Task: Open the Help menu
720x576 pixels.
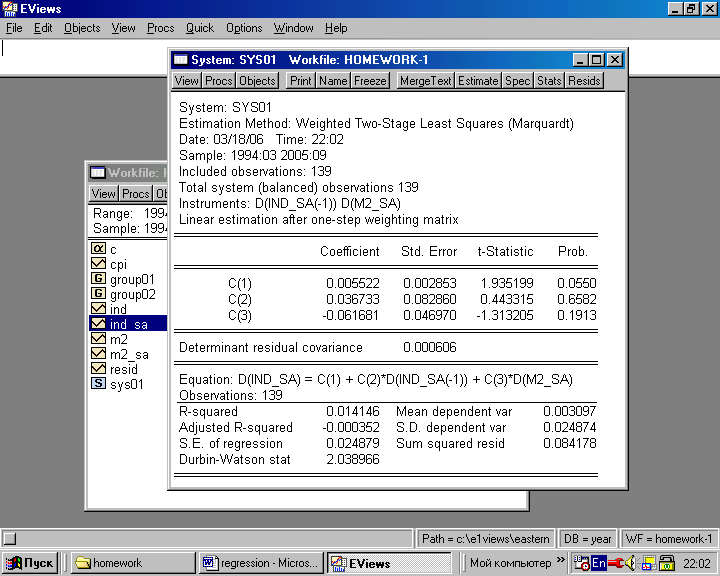Action: pyautogui.click(x=336, y=28)
